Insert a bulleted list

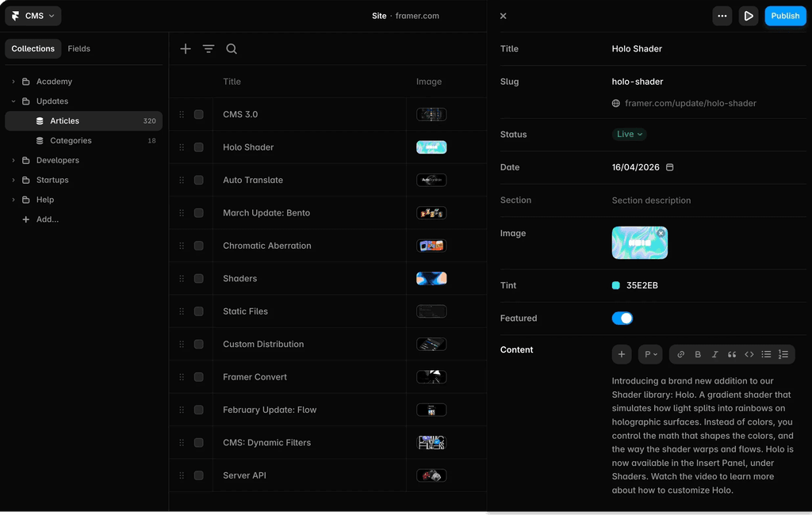[x=766, y=354]
